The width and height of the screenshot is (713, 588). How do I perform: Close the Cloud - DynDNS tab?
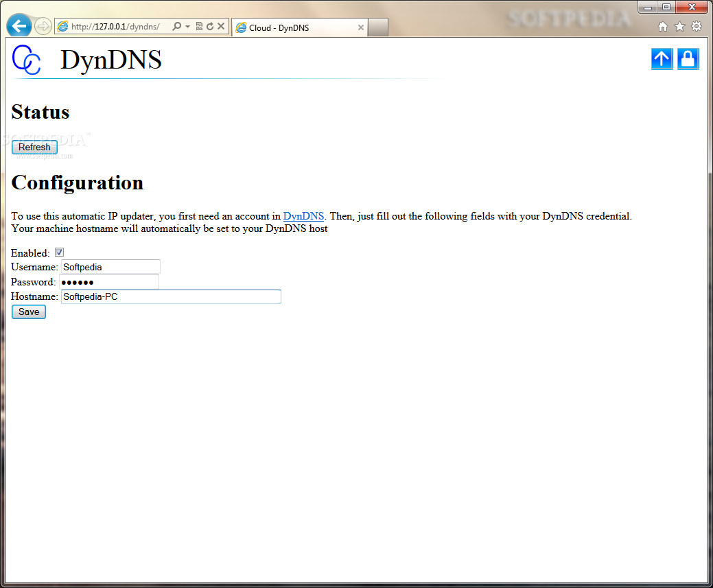(360, 27)
